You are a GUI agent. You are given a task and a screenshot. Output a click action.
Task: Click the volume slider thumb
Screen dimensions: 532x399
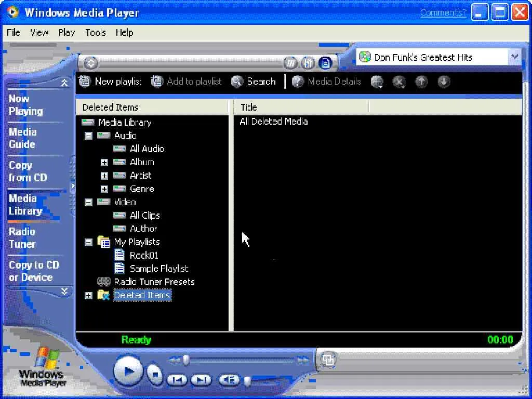coord(248,381)
